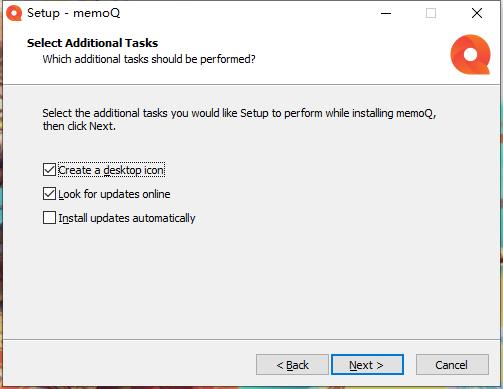Click the 'Install updates automatically' label text
Image resolution: width=503 pixels, height=389 pixels.
click(127, 218)
